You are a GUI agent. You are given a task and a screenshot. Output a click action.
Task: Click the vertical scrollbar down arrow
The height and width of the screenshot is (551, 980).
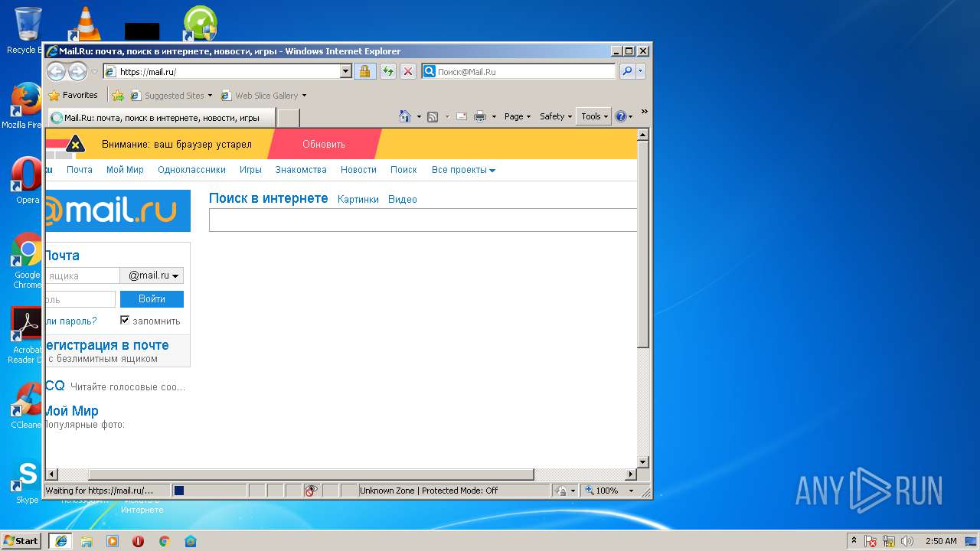[x=643, y=462]
